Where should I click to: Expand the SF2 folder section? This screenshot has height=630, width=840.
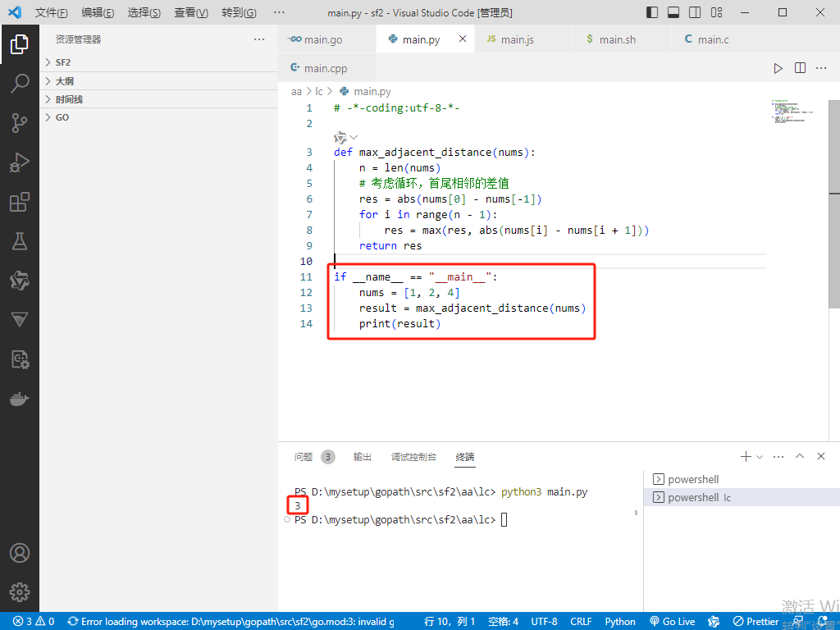click(x=159, y=62)
